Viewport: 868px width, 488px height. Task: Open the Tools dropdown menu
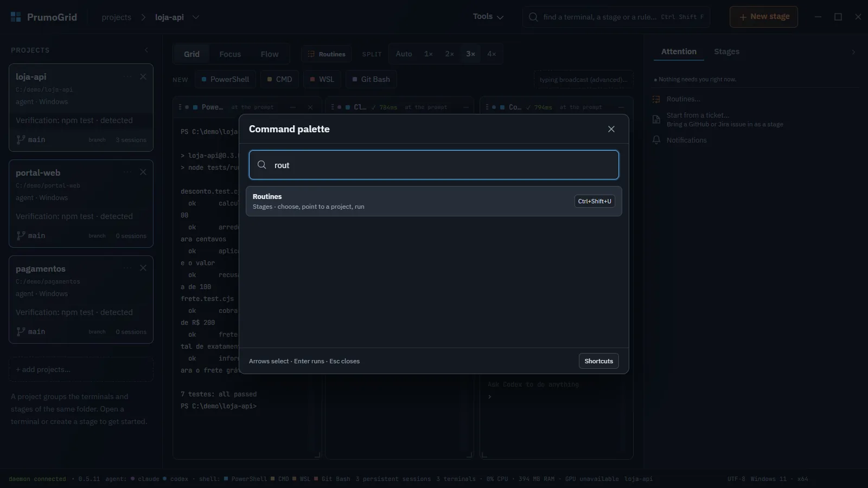(488, 17)
